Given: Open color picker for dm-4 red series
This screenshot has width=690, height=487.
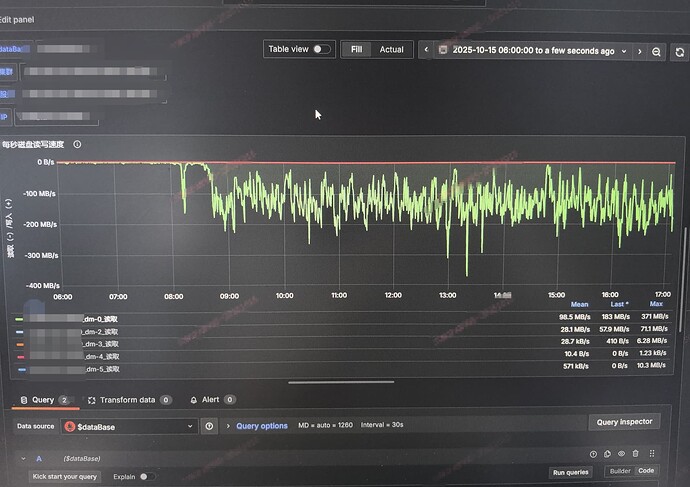Looking at the screenshot, I should 21,357.
